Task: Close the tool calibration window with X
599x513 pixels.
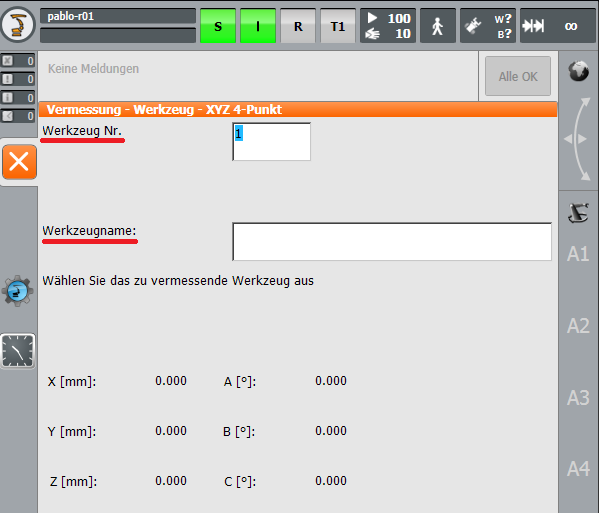Action: [x=19, y=162]
